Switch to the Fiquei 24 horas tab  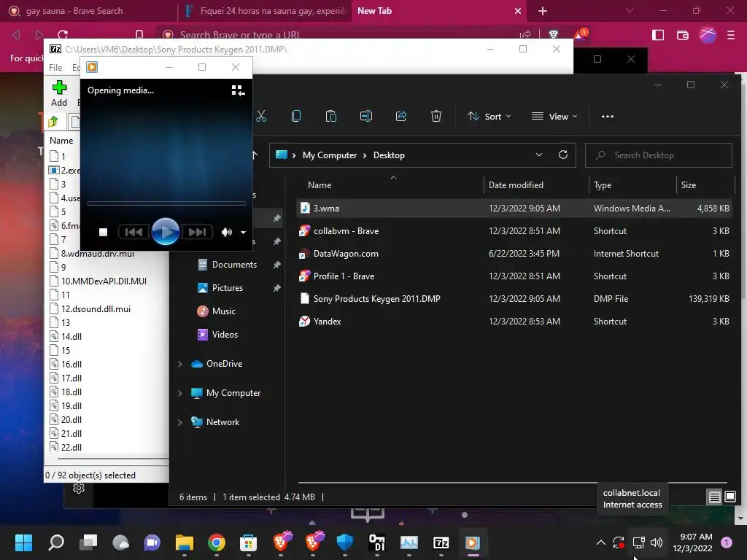pyautogui.click(x=265, y=10)
